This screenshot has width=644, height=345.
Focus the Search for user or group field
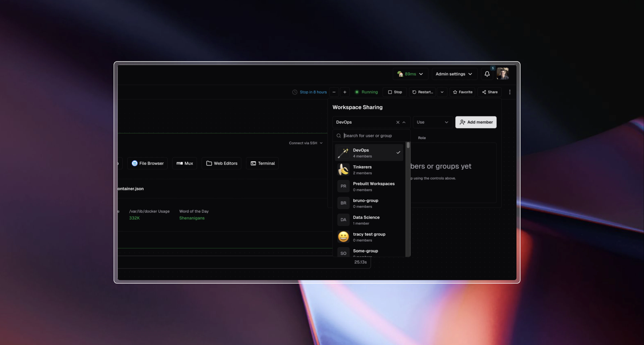(371, 135)
